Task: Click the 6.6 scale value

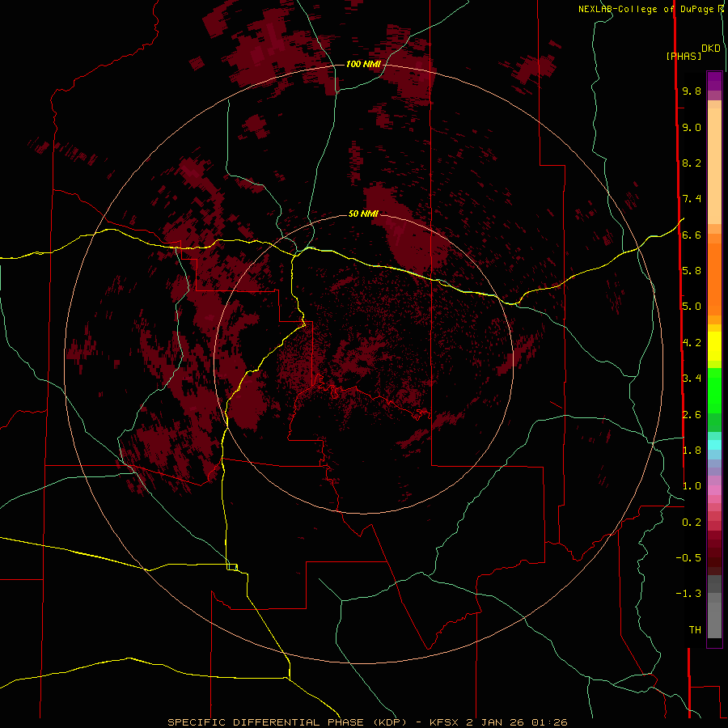Action: coord(692,235)
